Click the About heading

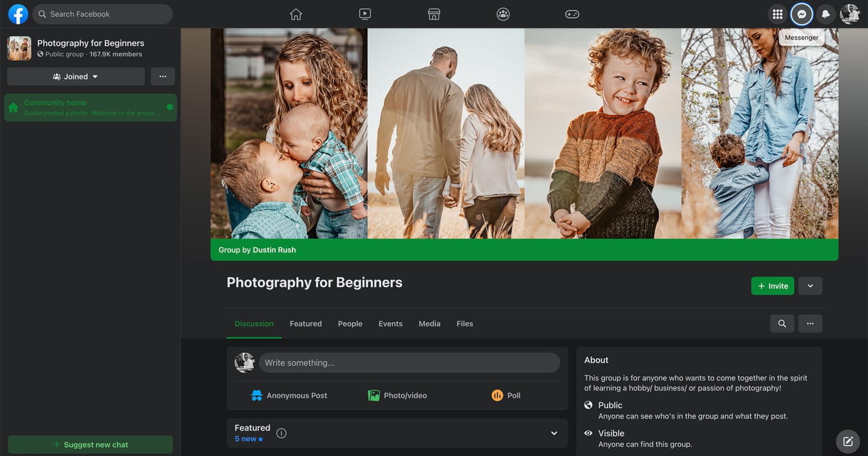click(x=596, y=360)
